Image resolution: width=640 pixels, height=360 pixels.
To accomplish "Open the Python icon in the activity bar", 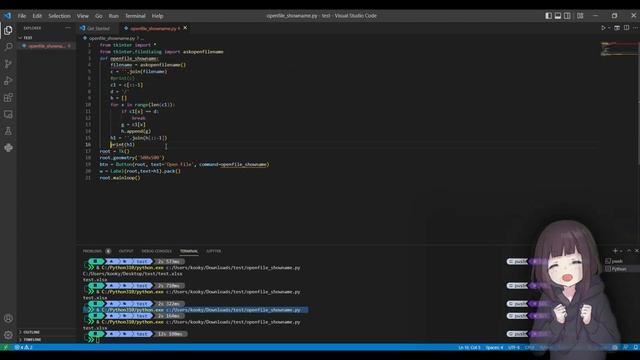I will click(8, 148).
